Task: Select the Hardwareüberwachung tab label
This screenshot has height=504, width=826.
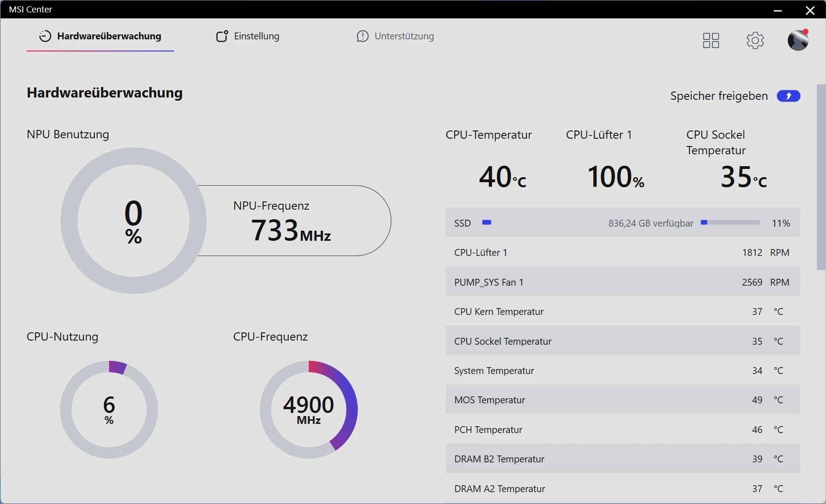Action: (x=109, y=36)
